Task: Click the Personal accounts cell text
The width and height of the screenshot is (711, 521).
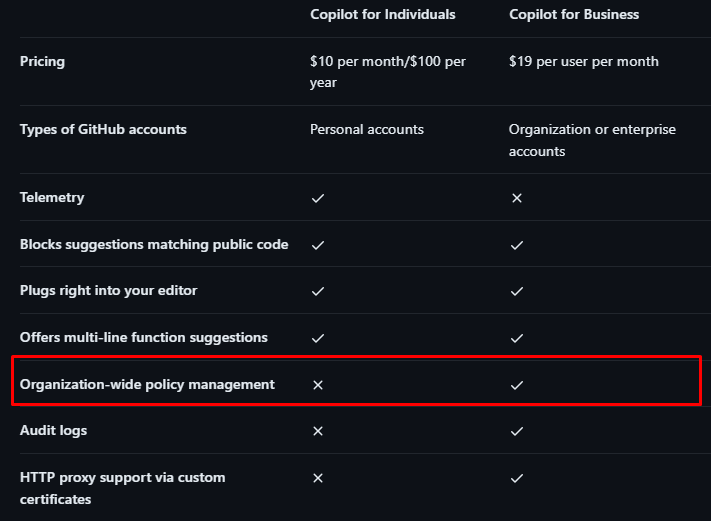Action: pos(367,130)
